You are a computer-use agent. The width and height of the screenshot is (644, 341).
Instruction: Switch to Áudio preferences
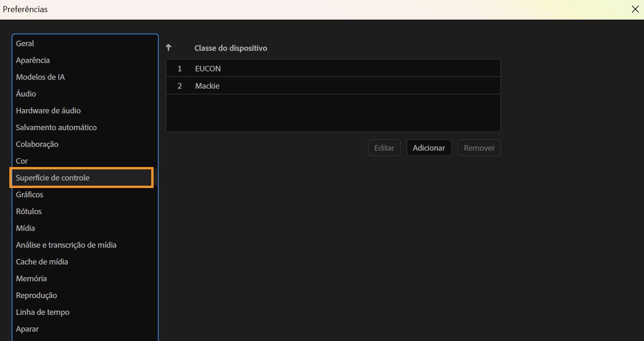[26, 93]
